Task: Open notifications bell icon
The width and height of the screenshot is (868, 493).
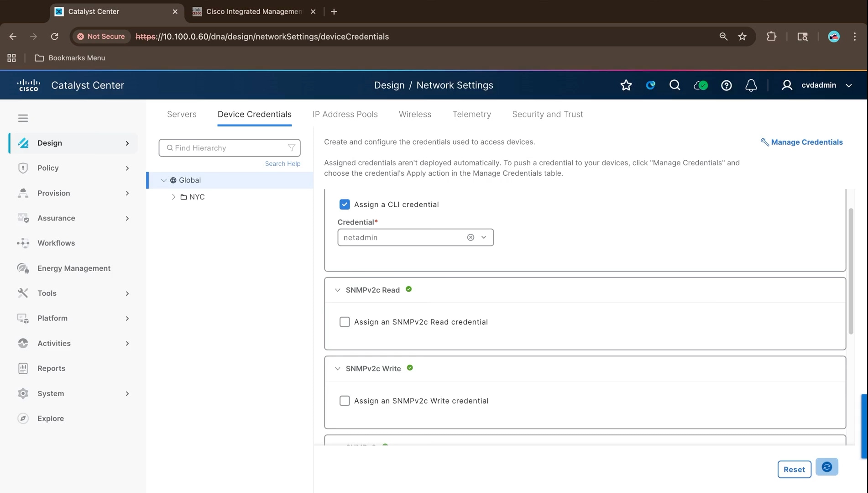Action: (x=751, y=85)
